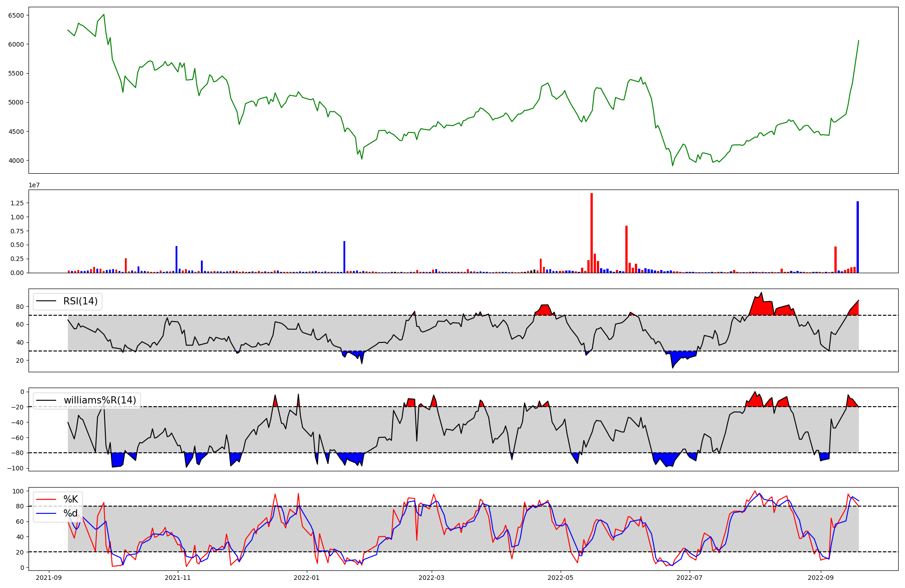The image size is (905, 588).
Task: Click the %K legend entry
Action: tap(71, 499)
